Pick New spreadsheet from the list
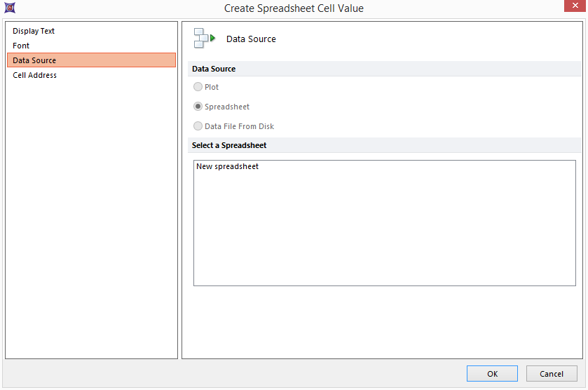The height and width of the screenshot is (390, 588). tap(228, 166)
